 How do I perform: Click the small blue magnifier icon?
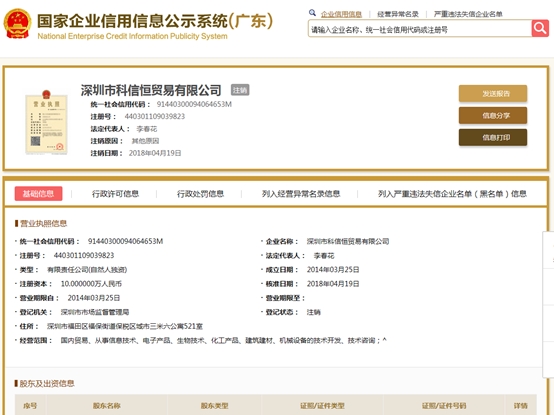tap(312, 13)
